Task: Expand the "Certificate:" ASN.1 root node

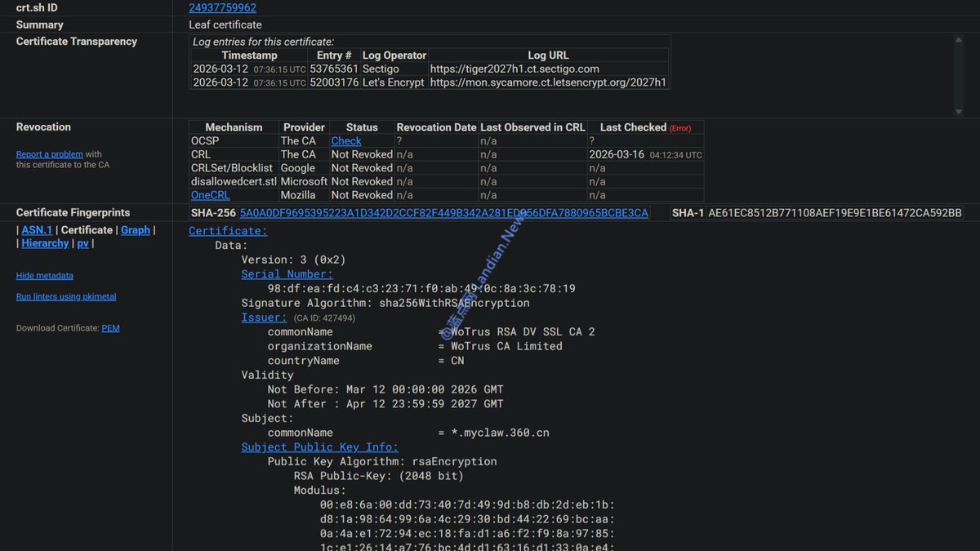Action: tap(227, 230)
